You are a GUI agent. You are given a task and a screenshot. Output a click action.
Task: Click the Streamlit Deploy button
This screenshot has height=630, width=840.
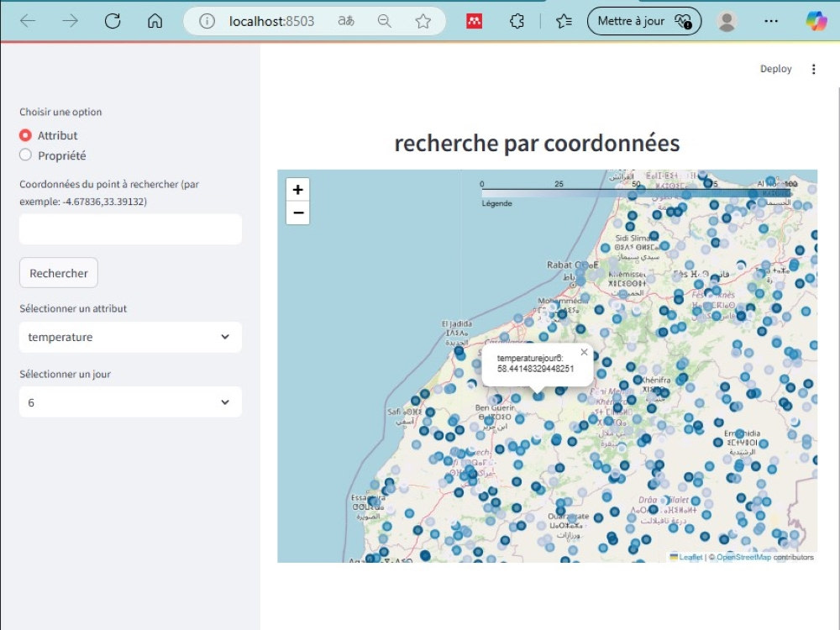click(x=775, y=69)
